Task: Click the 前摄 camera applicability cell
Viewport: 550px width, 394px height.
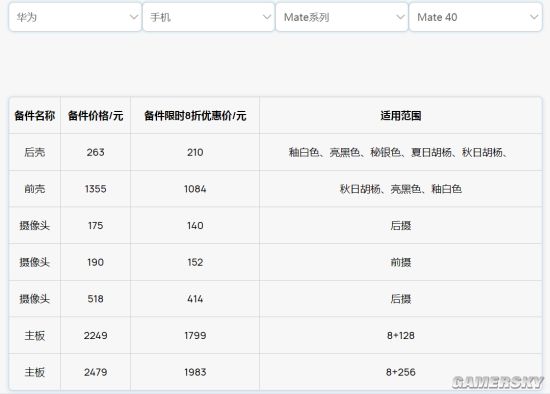Action: point(401,262)
